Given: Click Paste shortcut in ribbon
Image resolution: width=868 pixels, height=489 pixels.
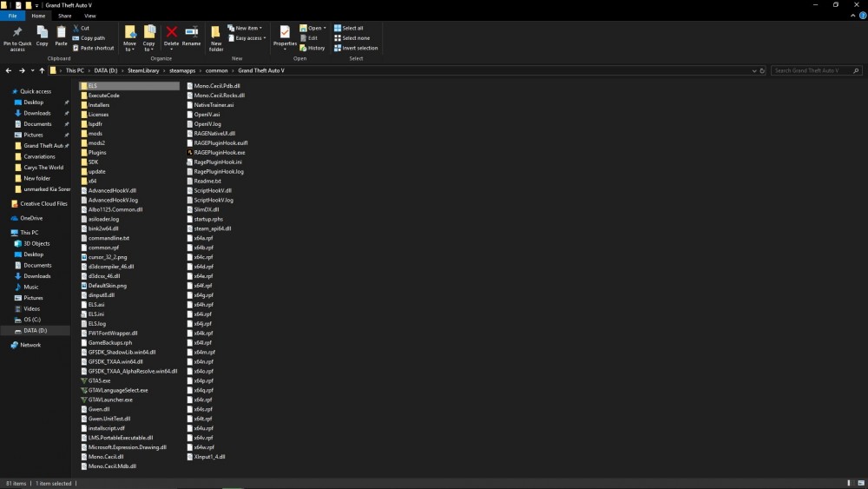Looking at the screenshot, I should click(x=93, y=48).
